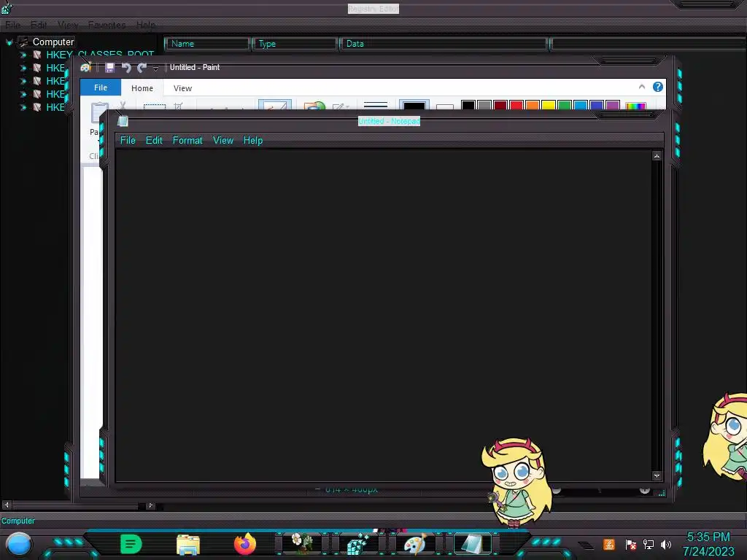Switch to the flower icon taskbar app
747x560 pixels.
[x=302, y=543]
